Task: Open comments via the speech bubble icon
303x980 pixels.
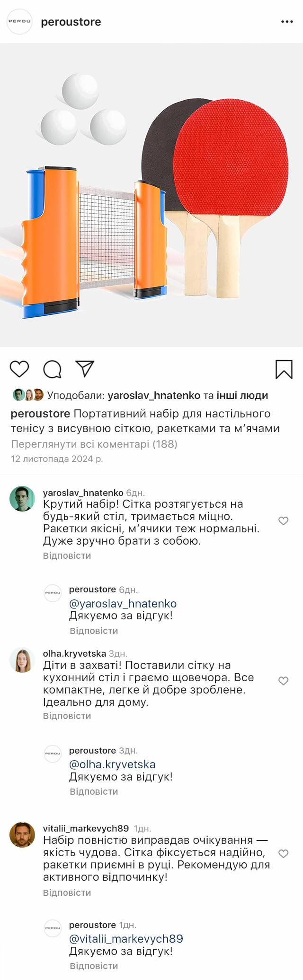Action: point(53,369)
